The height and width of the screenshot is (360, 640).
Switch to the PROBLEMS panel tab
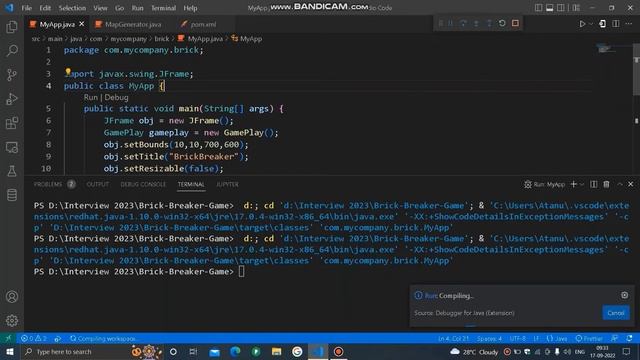click(48, 184)
